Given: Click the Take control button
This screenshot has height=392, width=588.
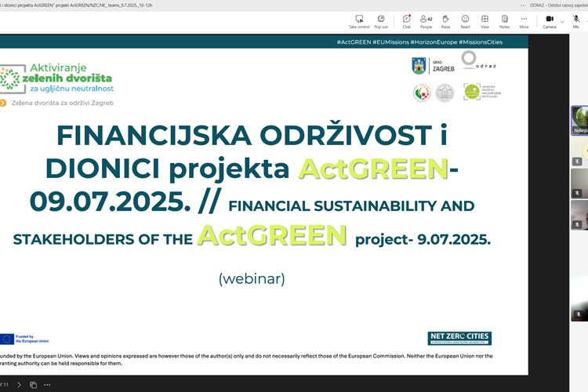Looking at the screenshot, I should (359, 22).
